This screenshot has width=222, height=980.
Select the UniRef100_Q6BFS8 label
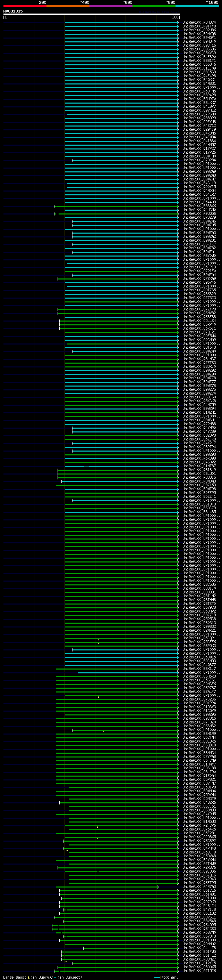(199, 317)
